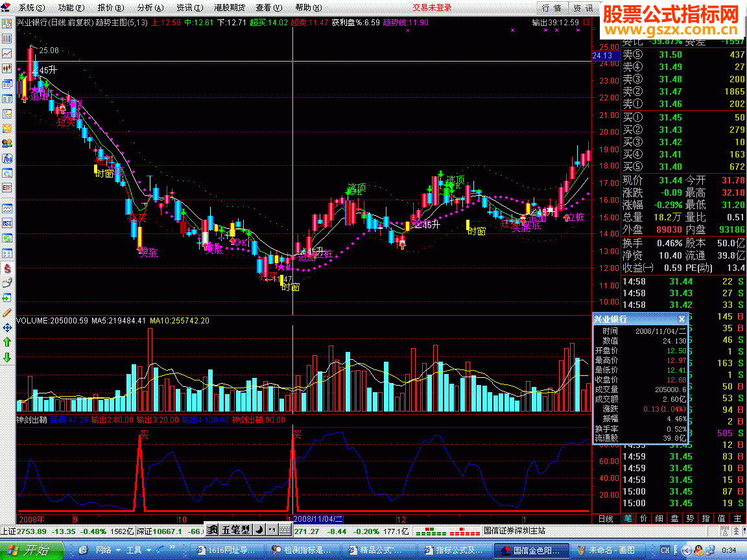Open the 报价 menu
This screenshot has width=747, height=560.
pyautogui.click(x=110, y=8)
